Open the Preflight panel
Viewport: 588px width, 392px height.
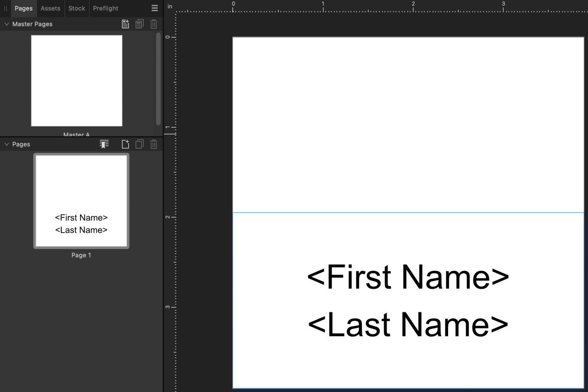(x=105, y=8)
